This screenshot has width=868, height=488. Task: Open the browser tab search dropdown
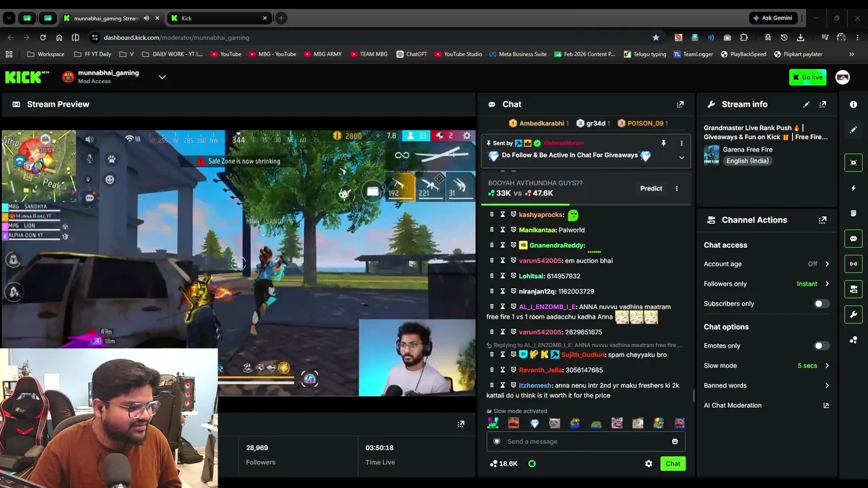pyautogui.click(x=9, y=18)
